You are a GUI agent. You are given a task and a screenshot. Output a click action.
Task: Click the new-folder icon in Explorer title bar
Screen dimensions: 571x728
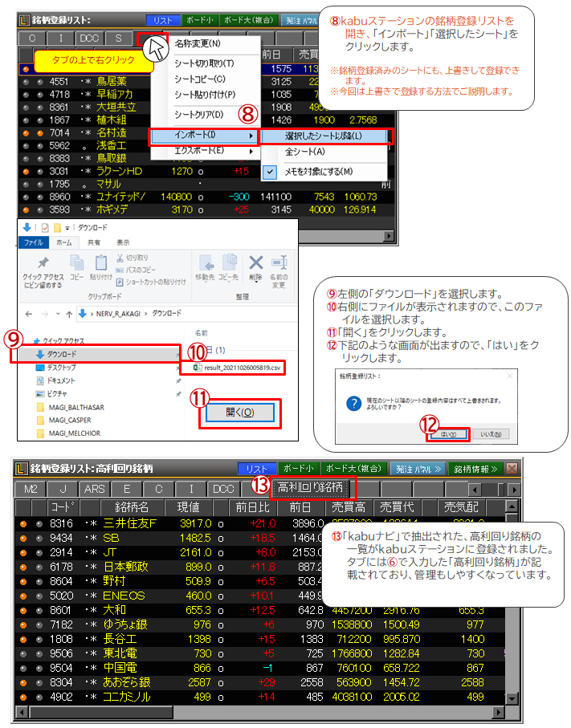(x=57, y=228)
